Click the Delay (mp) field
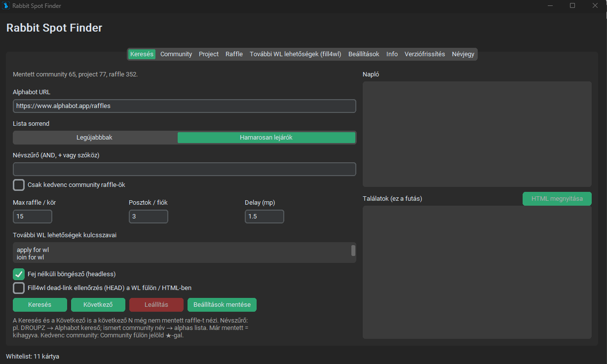 [265, 217]
